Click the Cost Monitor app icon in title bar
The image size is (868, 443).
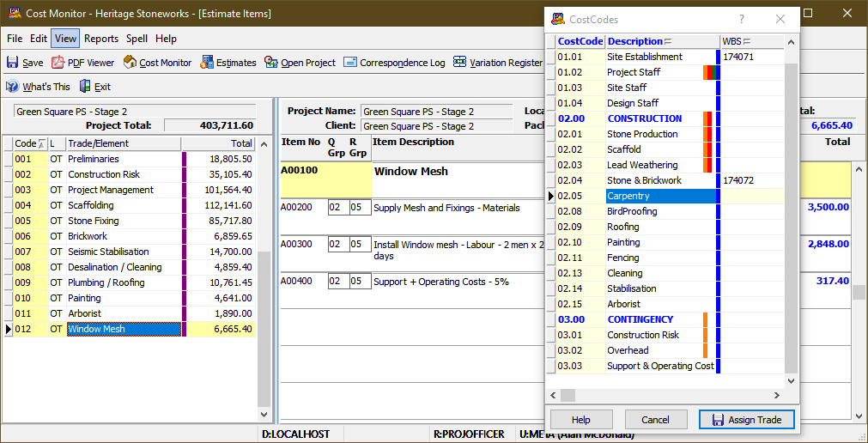(x=13, y=13)
